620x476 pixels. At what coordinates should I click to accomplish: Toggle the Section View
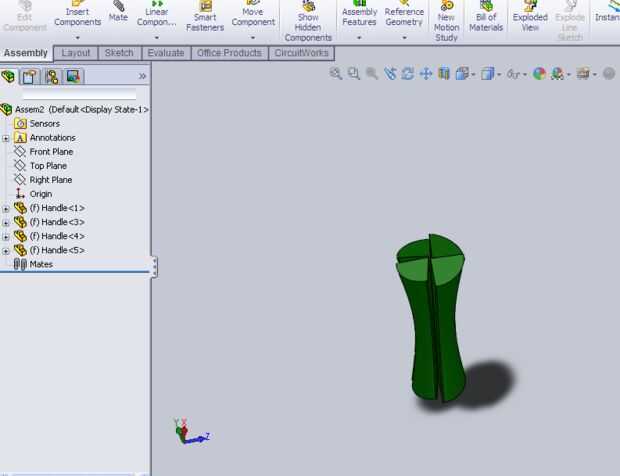point(444,74)
